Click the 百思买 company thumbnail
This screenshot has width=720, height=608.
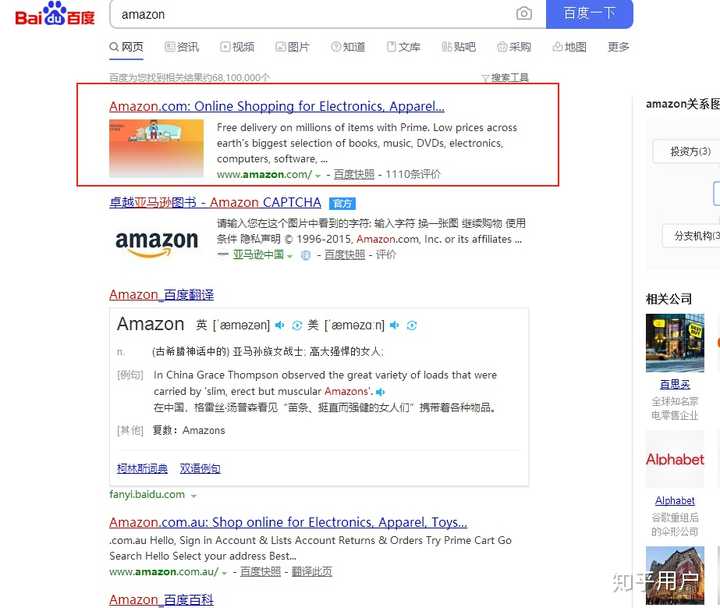[675, 343]
